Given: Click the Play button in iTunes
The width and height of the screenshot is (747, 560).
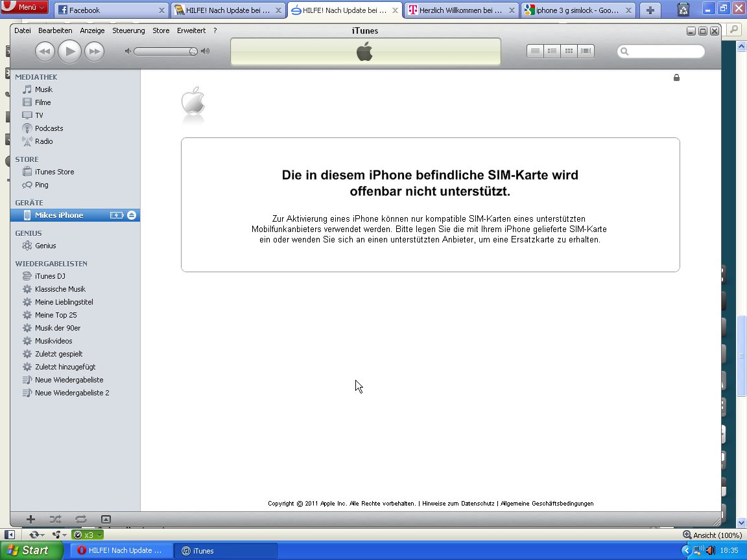Looking at the screenshot, I should click(x=69, y=51).
